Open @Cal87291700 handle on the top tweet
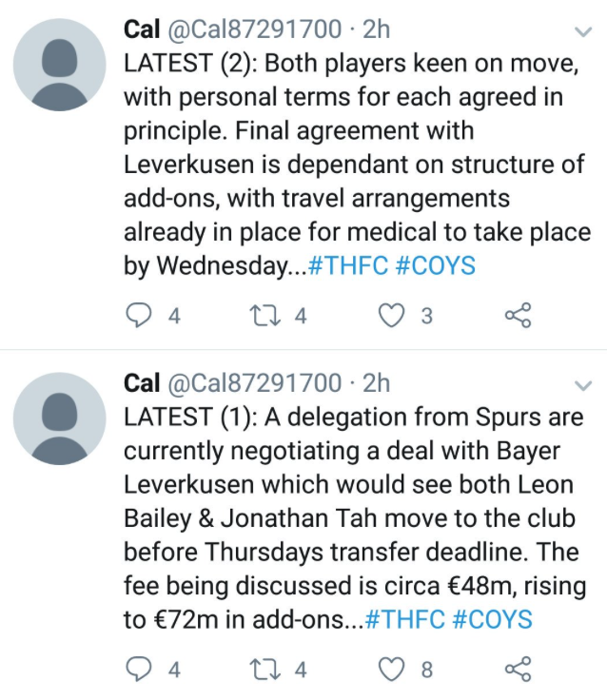 click(255, 29)
